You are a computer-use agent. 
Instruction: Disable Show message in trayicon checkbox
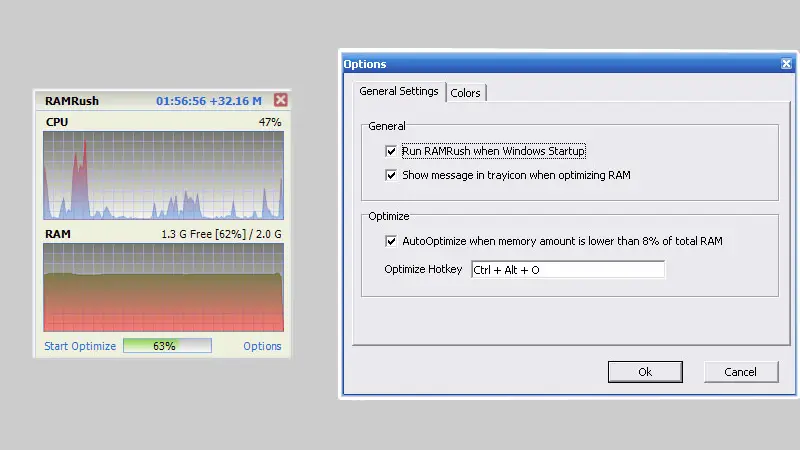[391, 175]
